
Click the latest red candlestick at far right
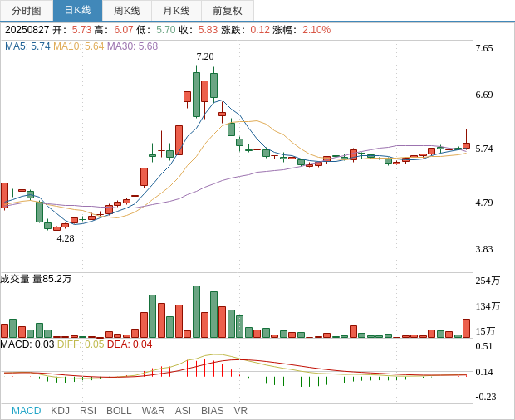pyautogui.click(x=466, y=146)
